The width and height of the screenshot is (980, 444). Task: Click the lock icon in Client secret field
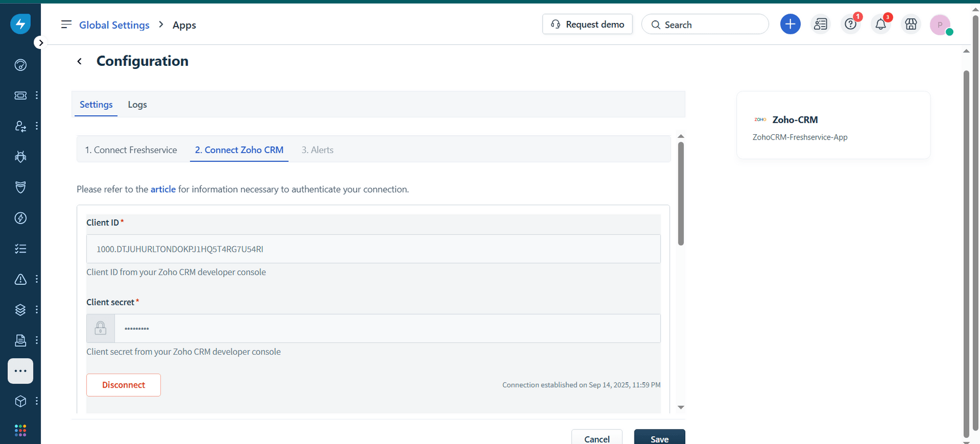pyautogui.click(x=100, y=329)
